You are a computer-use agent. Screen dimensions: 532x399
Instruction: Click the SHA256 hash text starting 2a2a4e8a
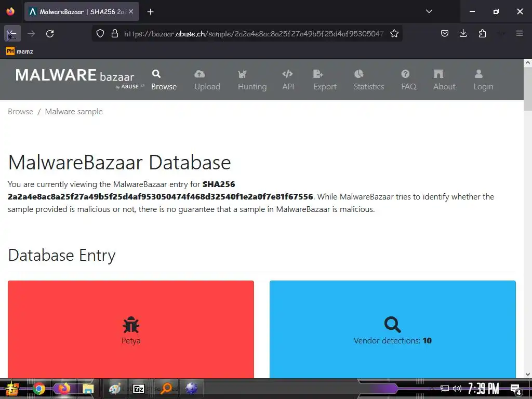point(160,197)
